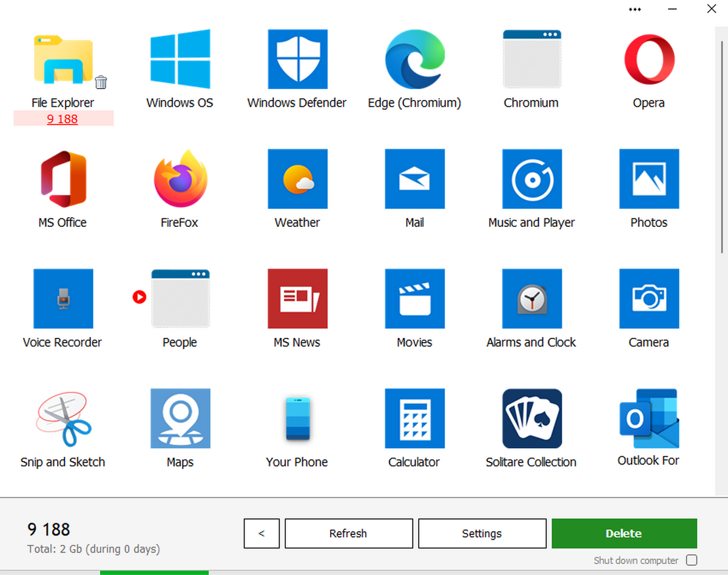
Task: Click the trash icon beside File Explorer
Action: click(x=101, y=82)
